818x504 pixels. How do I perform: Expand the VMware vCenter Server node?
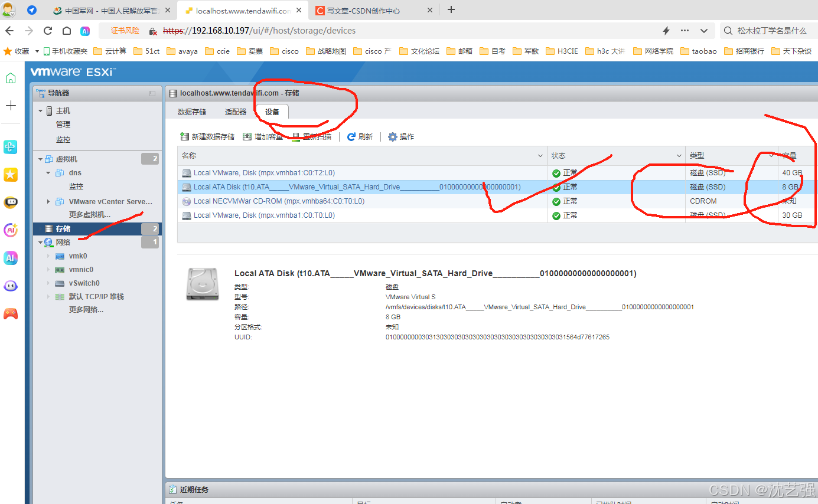[48, 202]
